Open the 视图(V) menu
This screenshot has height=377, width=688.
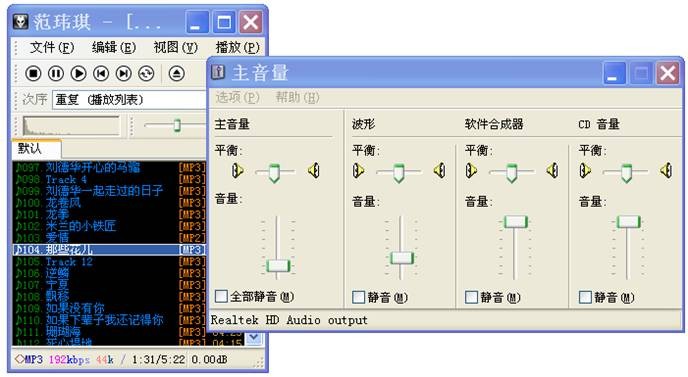176,47
